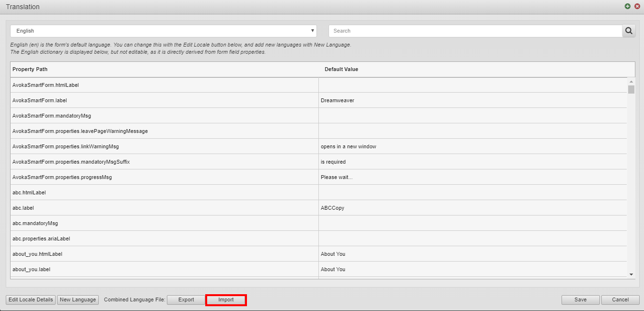Click New Language
The image size is (644, 311).
click(78, 299)
